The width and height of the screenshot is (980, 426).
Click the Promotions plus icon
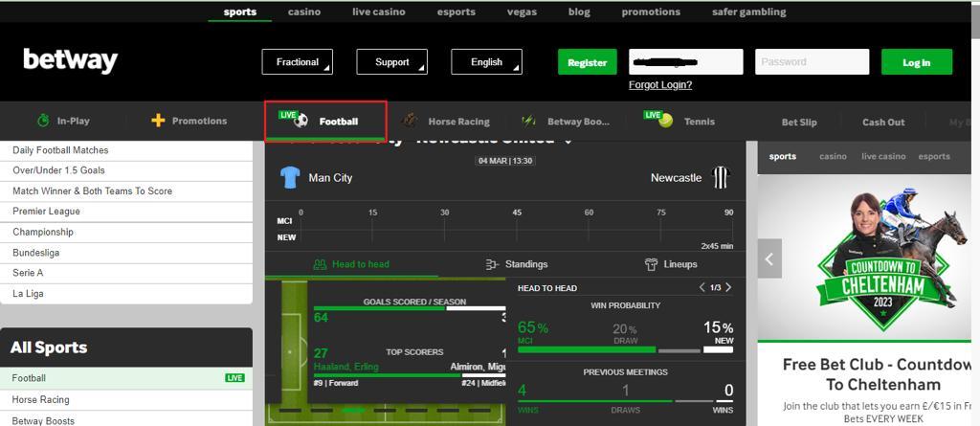click(x=158, y=121)
